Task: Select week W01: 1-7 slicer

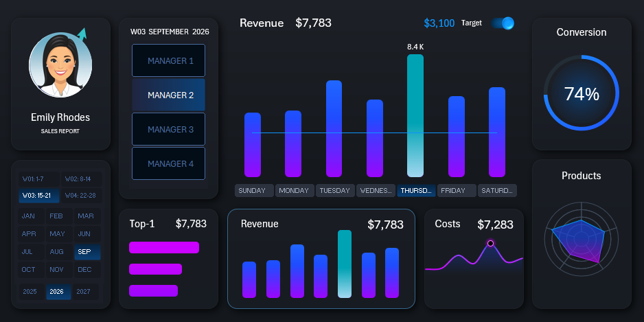Action: tap(38, 179)
